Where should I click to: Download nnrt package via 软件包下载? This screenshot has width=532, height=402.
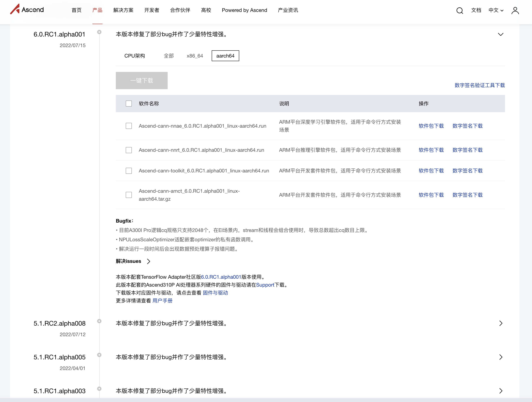click(x=431, y=150)
